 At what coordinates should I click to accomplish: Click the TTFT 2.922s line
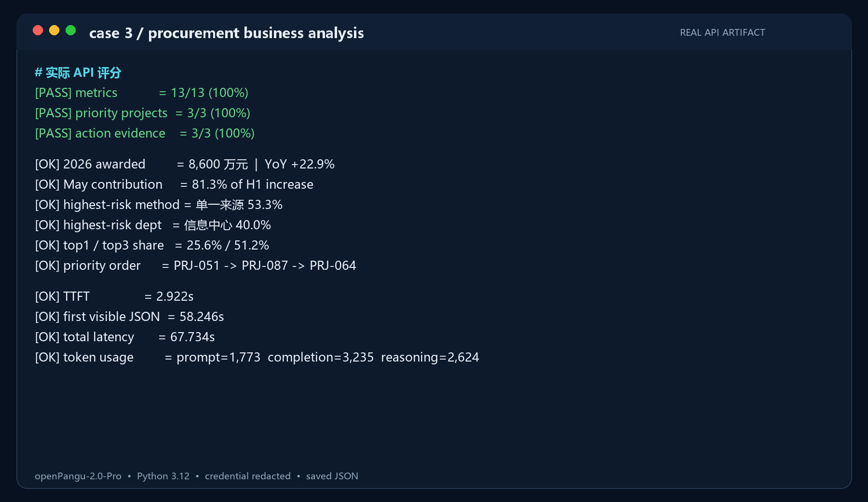coord(114,296)
